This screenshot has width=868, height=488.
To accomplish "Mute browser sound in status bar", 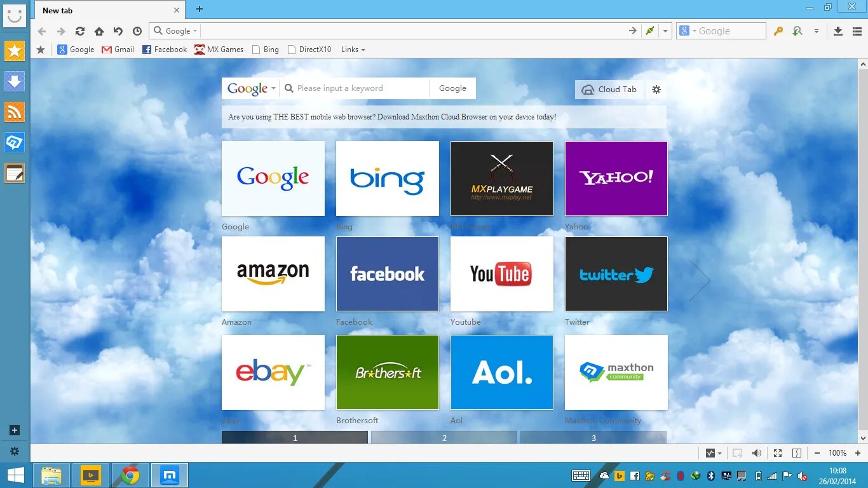I will [757, 453].
